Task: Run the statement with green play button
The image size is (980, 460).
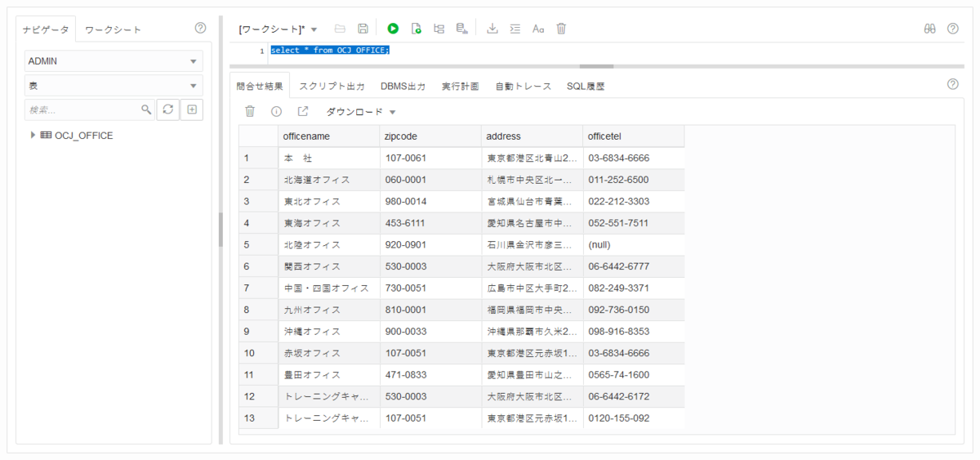Action: point(393,29)
